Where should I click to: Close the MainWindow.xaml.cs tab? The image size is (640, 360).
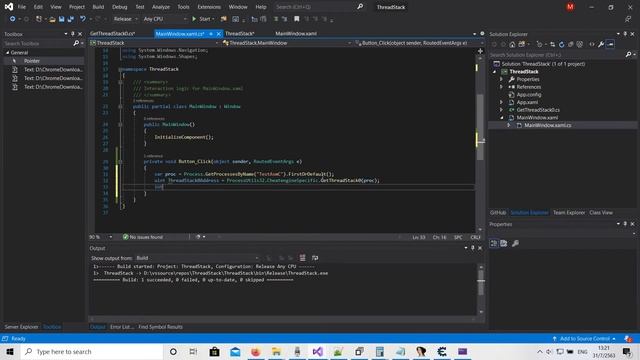pyautogui.click(x=219, y=34)
